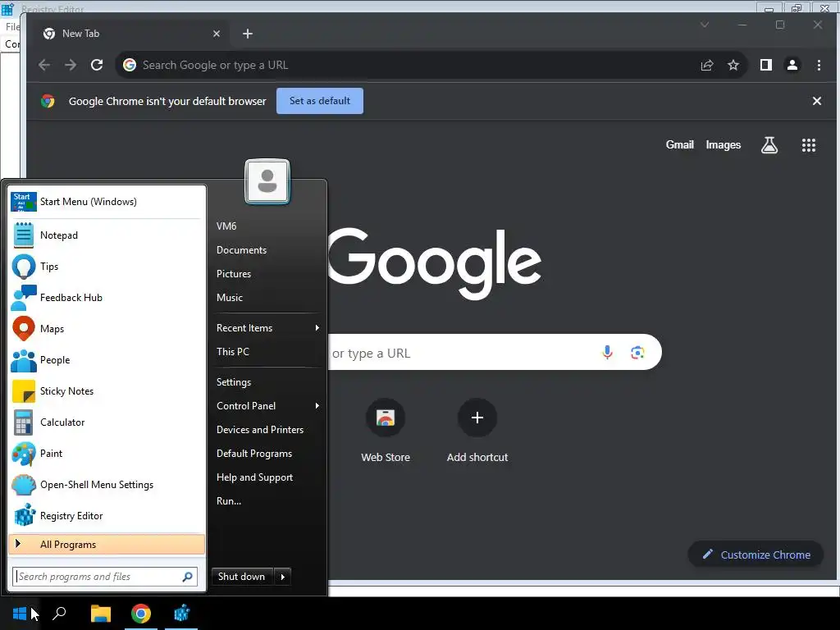The image size is (840, 630).
Task: Open the Shut down options arrow
Action: point(283,577)
